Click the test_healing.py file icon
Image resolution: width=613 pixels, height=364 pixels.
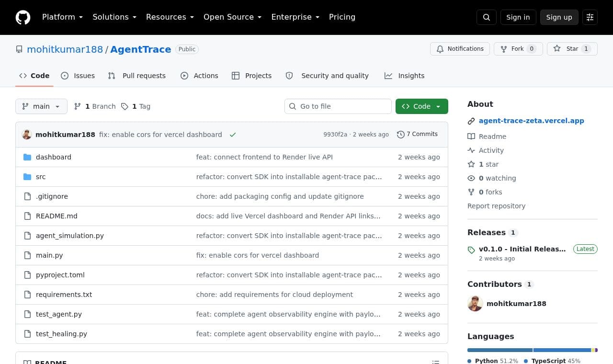point(27,334)
